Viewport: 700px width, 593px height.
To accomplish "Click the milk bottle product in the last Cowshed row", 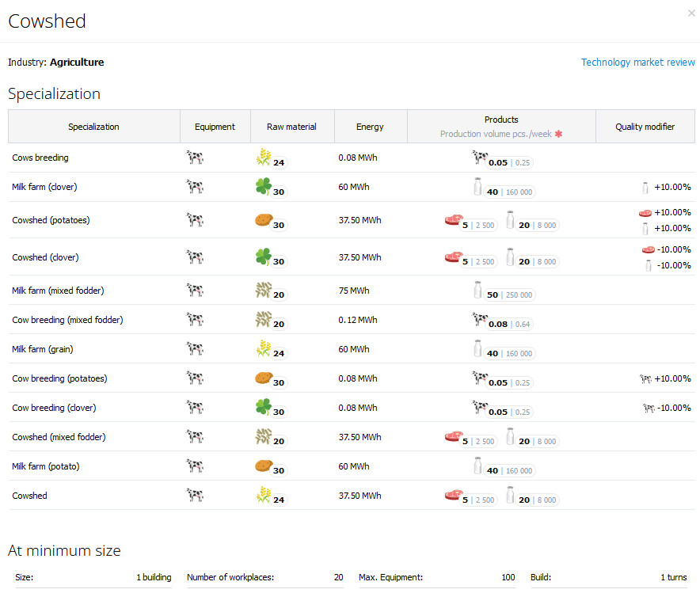I will coord(510,495).
